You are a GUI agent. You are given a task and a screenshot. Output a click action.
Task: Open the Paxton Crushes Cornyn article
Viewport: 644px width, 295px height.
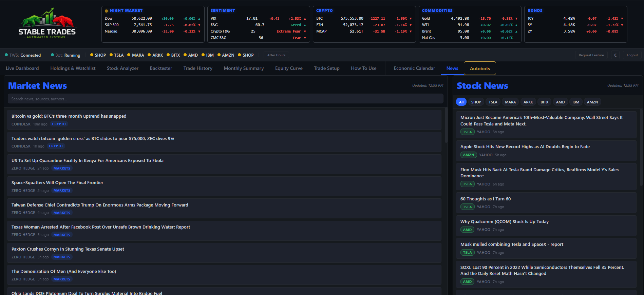(224, 253)
